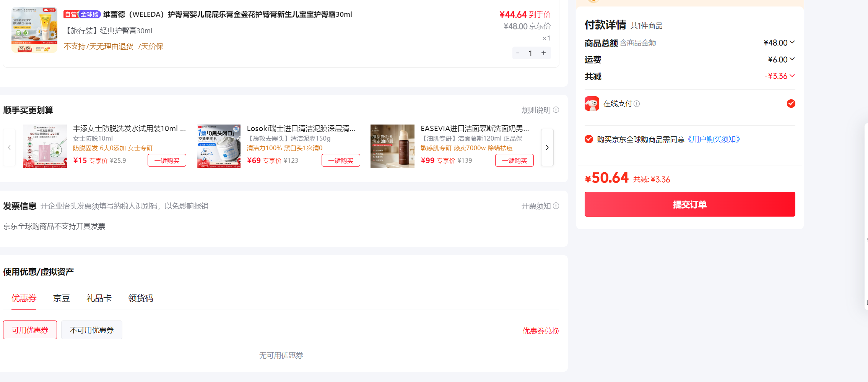Click the ¥69 专享价 price
The height and width of the screenshot is (382, 868).
coord(264,160)
